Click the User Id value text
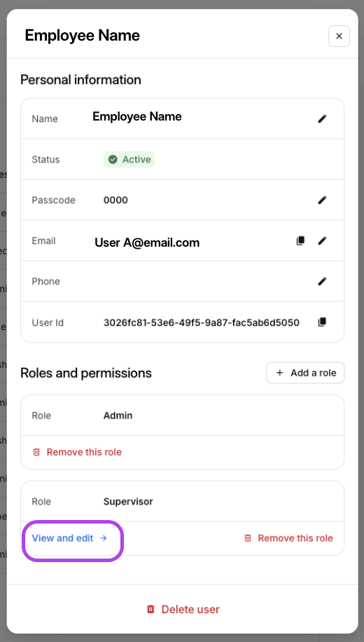 (x=201, y=322)
